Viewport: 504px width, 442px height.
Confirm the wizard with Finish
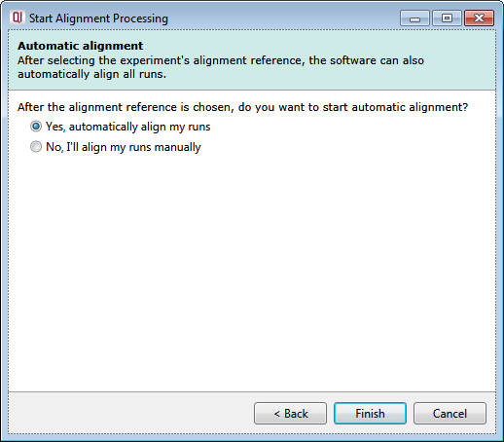370,414
